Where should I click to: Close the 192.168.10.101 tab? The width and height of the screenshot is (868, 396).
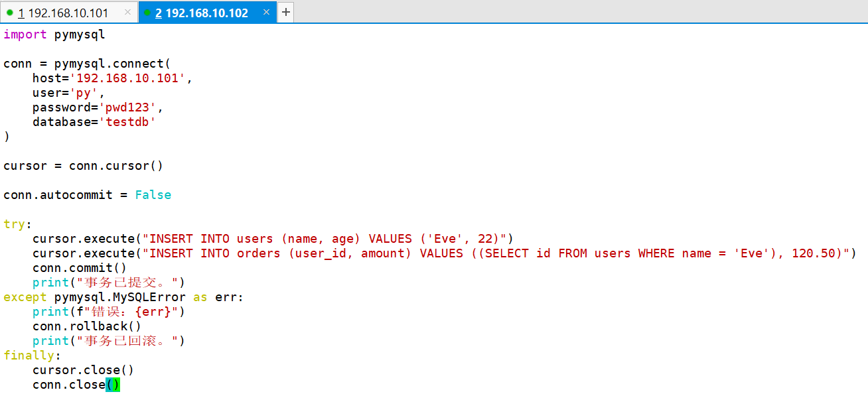(127, 13)
